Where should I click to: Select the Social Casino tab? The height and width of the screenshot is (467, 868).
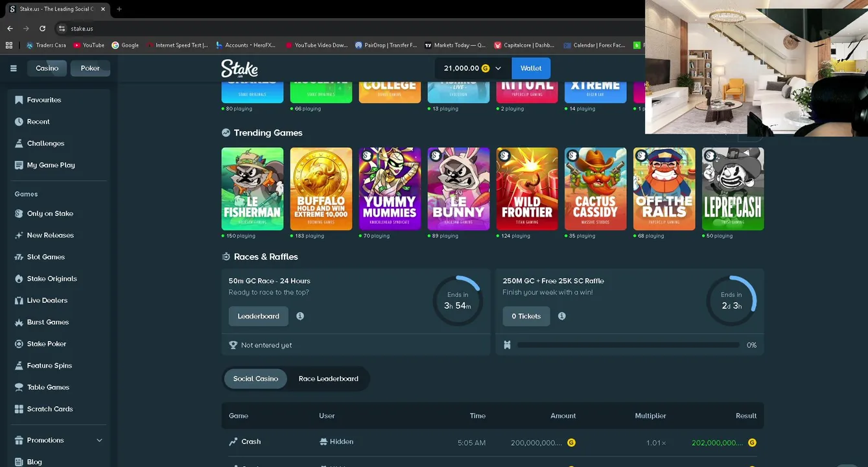(x=255, y=379)
